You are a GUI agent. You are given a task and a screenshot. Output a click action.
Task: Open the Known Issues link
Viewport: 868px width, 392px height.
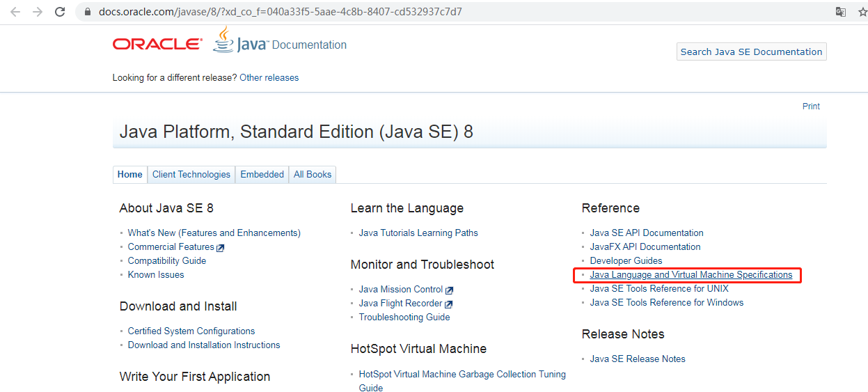pyautogui.click(x=156, y=275)
